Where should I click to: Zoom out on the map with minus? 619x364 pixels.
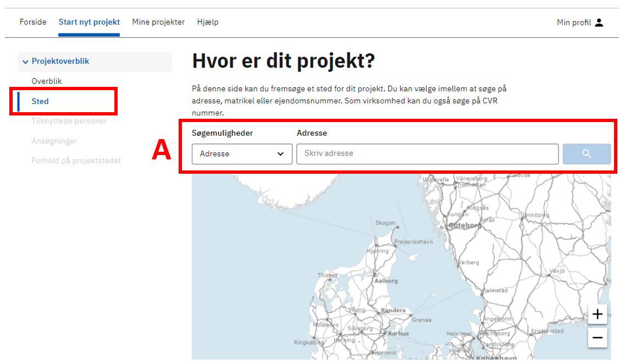pos(597,338)
